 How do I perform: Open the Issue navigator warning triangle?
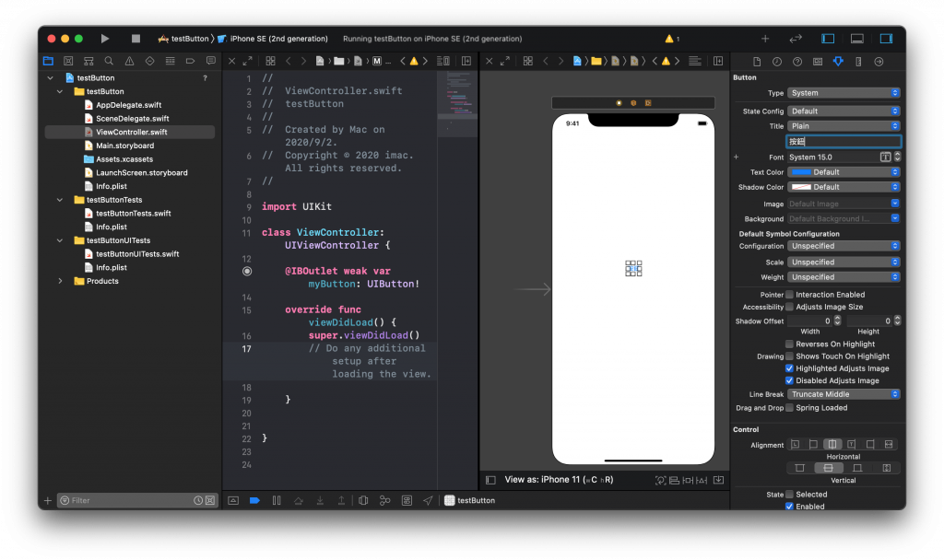click(x=129, y=61)
